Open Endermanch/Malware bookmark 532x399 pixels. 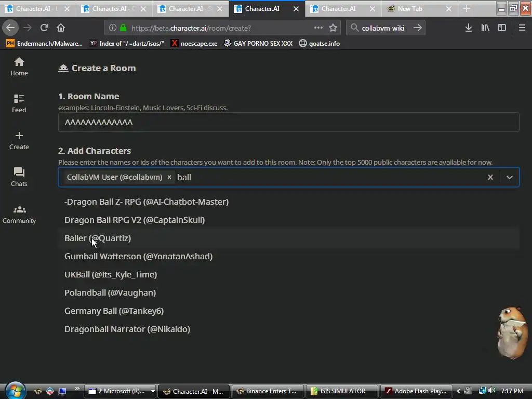tap(45, 44)
